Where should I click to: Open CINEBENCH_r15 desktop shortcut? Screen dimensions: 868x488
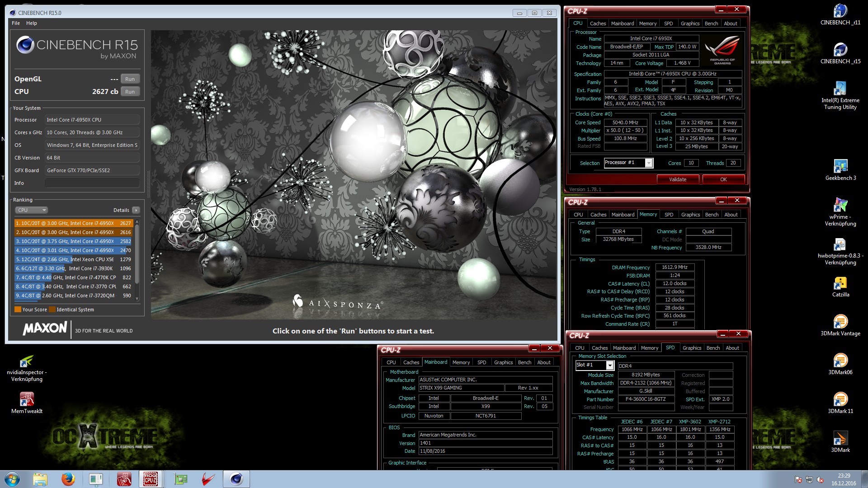pyautogui.click(x=840, y=53)
